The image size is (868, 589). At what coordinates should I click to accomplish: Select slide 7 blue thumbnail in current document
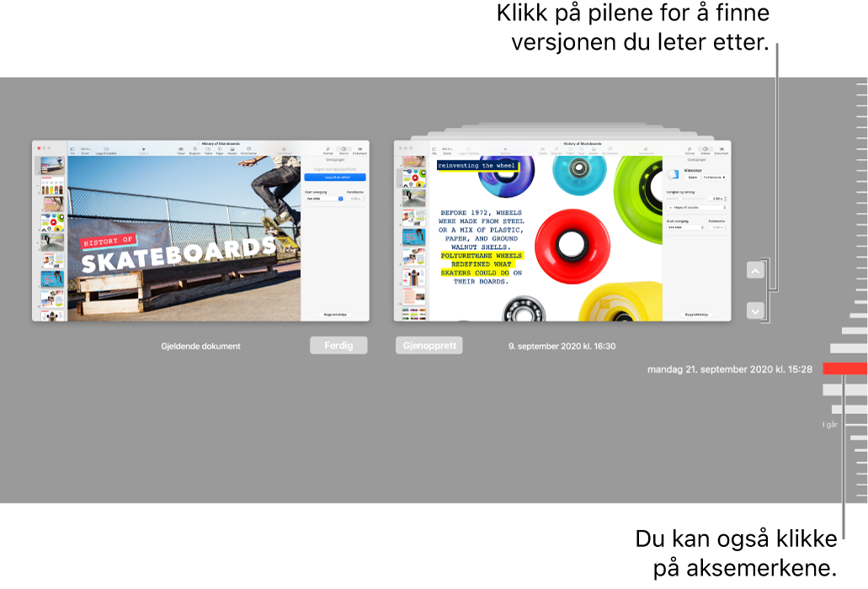52,279
